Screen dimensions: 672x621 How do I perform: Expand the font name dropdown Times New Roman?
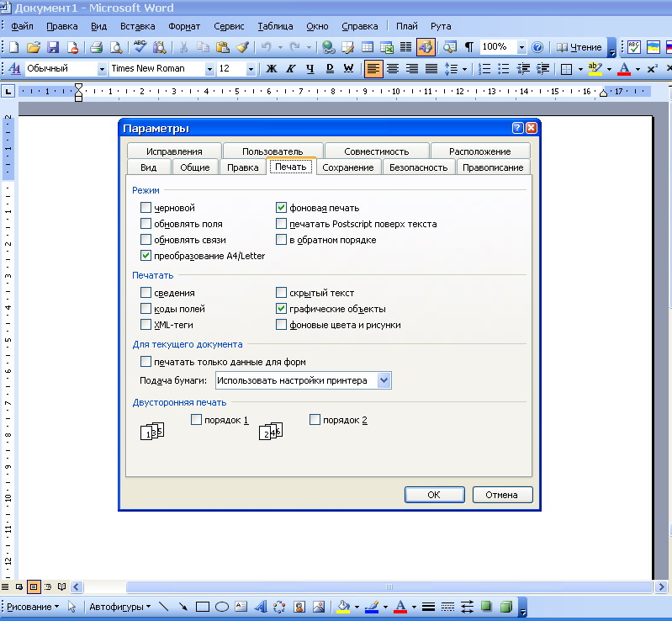(x=209, y=69)
